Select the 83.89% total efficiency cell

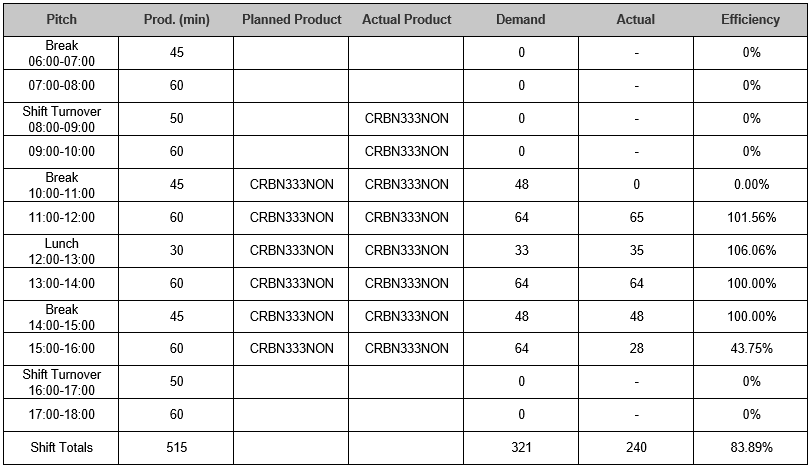point(750,448)
